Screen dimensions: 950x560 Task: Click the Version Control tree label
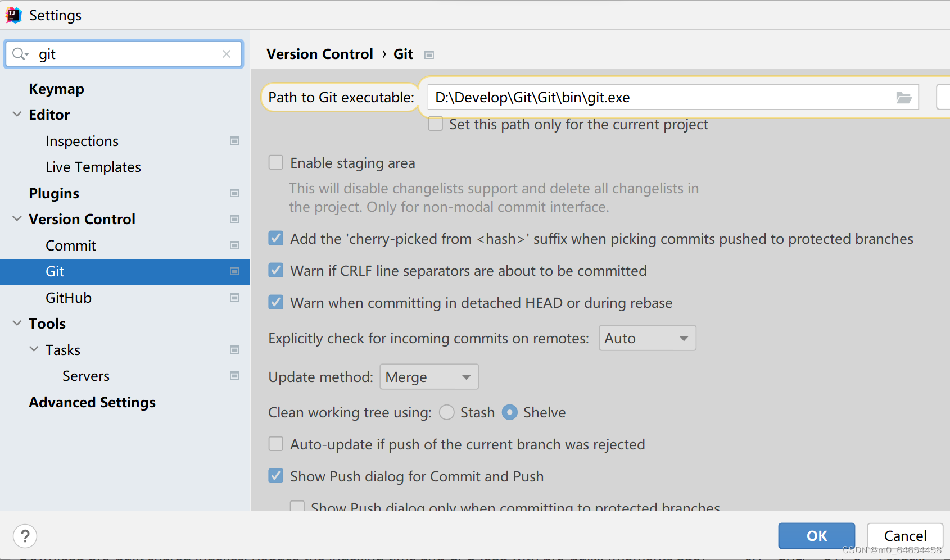tap(82, 219)
